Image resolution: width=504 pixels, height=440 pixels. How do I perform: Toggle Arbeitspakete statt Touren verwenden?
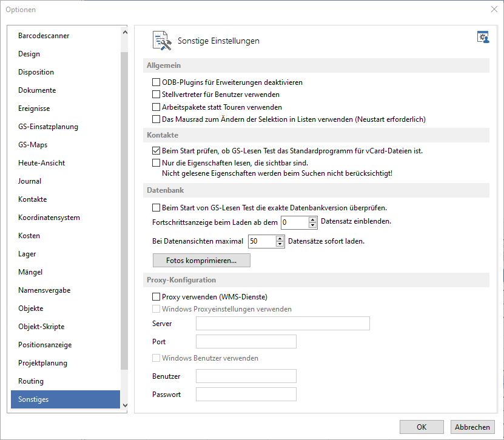(x=156, y=107)
